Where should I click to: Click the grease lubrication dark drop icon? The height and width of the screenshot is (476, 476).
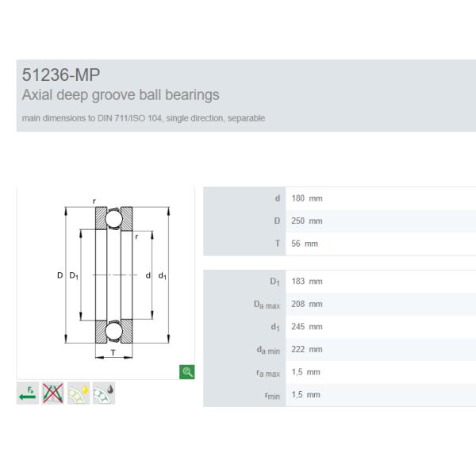click(104, 392)
